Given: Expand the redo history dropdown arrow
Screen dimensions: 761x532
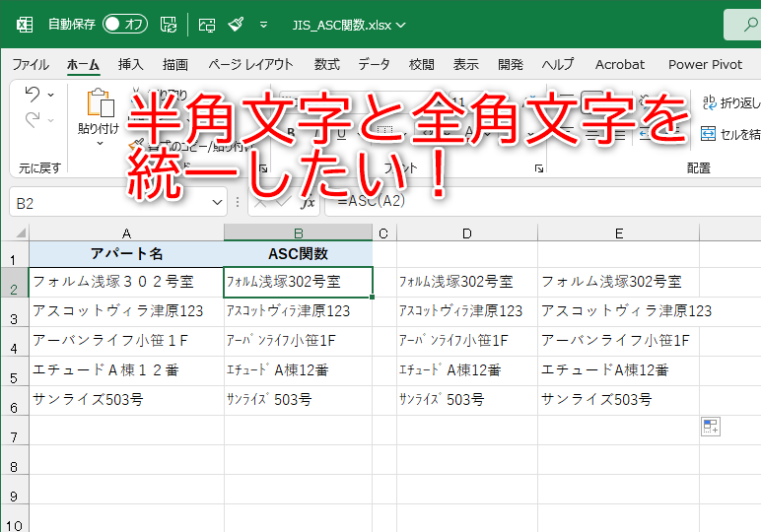Looking at the screenshot, I should coord(51,120).
